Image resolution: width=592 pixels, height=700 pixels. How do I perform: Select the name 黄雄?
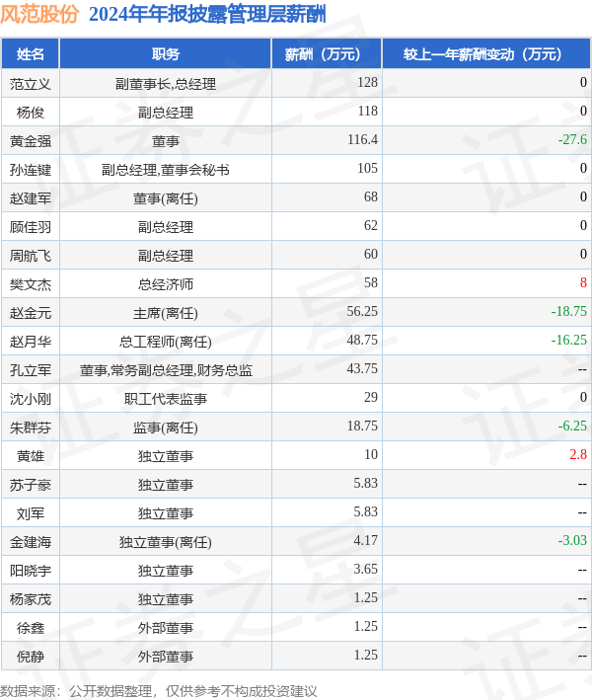click(x=31, y=455)
